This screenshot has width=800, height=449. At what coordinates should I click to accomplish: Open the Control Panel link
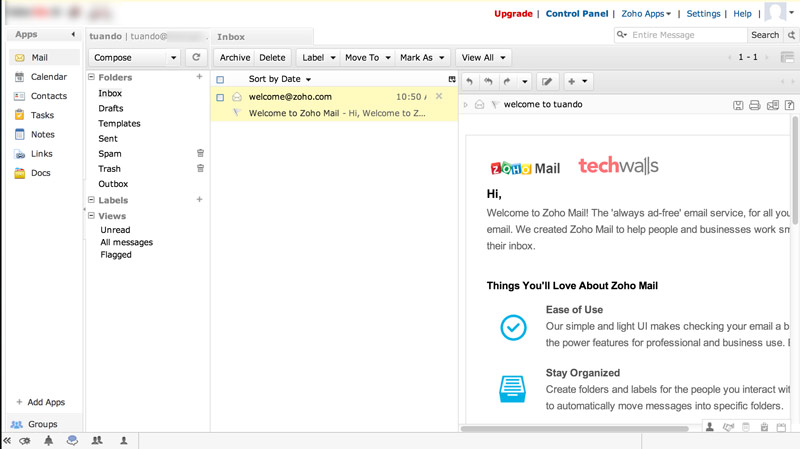(x=577, y=14)
